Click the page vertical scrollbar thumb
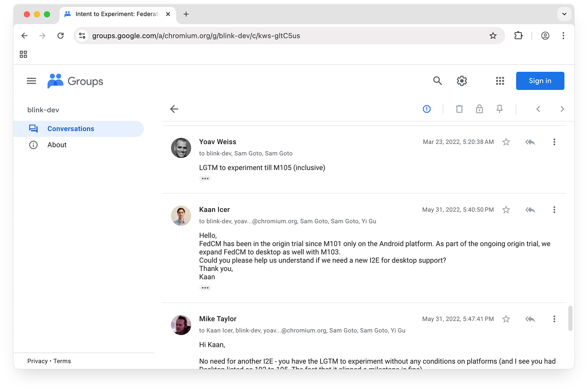Image resolution: width=588 pixels, height=392 pixels. click(570, 318)
